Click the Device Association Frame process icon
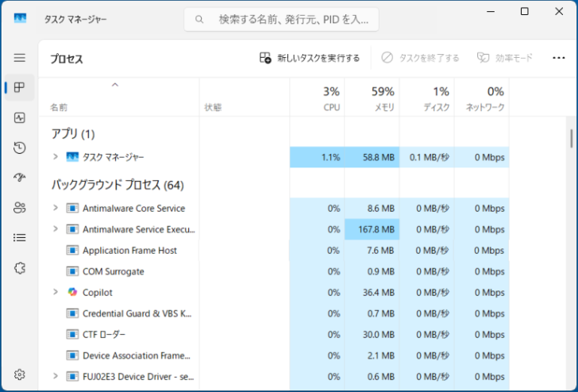 click(x=72, y=355)
